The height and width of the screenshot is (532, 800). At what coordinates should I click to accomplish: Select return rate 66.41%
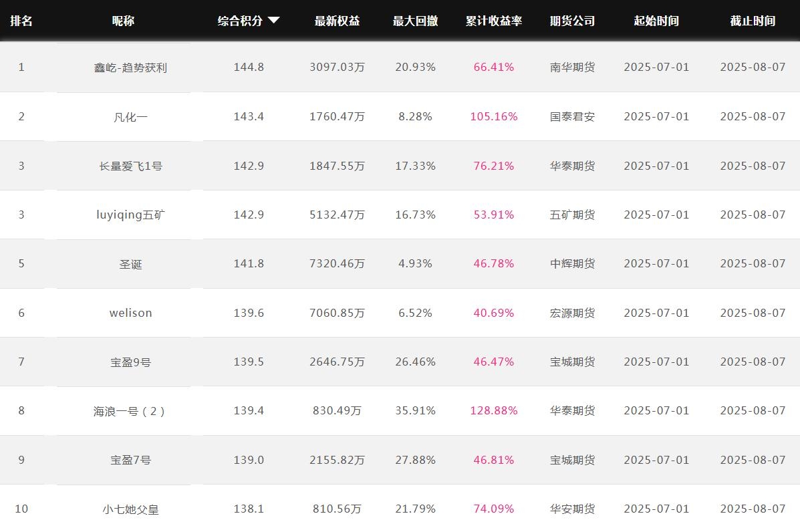coord(494,67)
